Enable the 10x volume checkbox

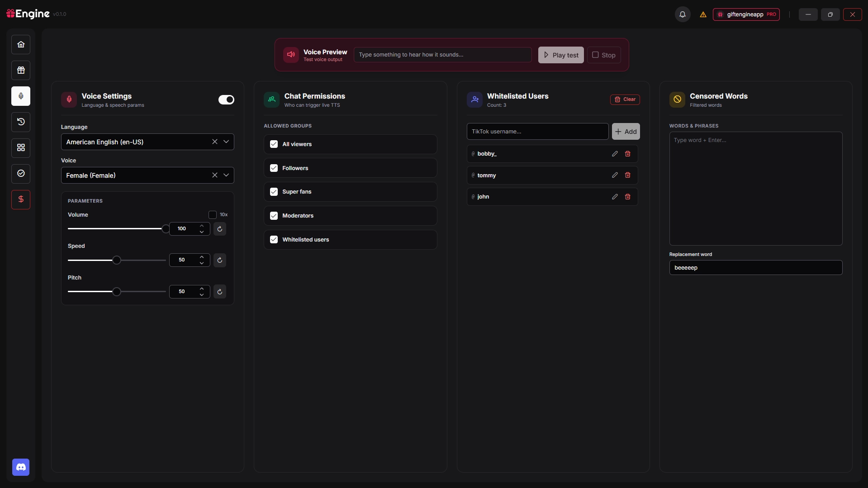click(213, 215)
